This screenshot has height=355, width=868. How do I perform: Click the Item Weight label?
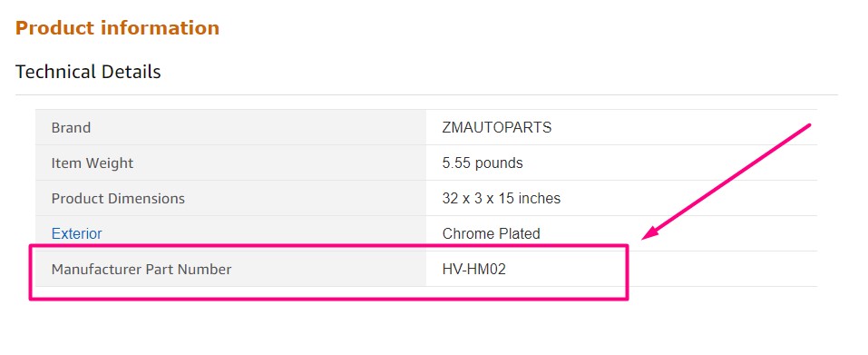click(x=92, y=163)
